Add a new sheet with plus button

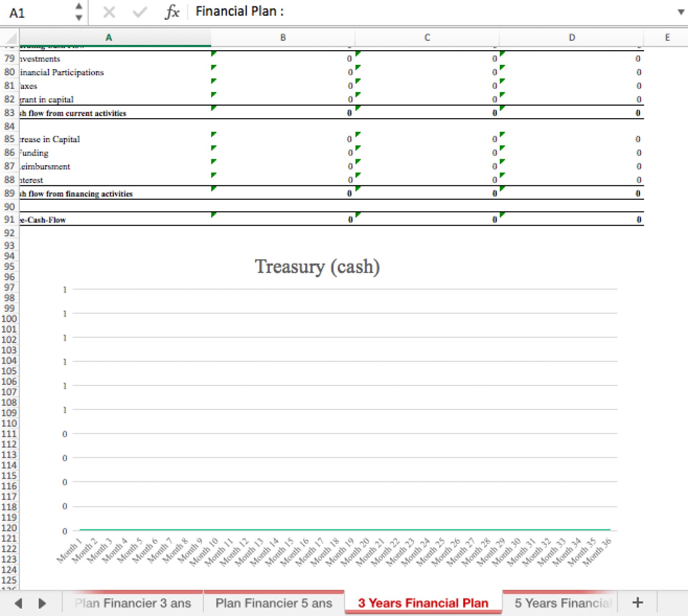click(637, 603)
